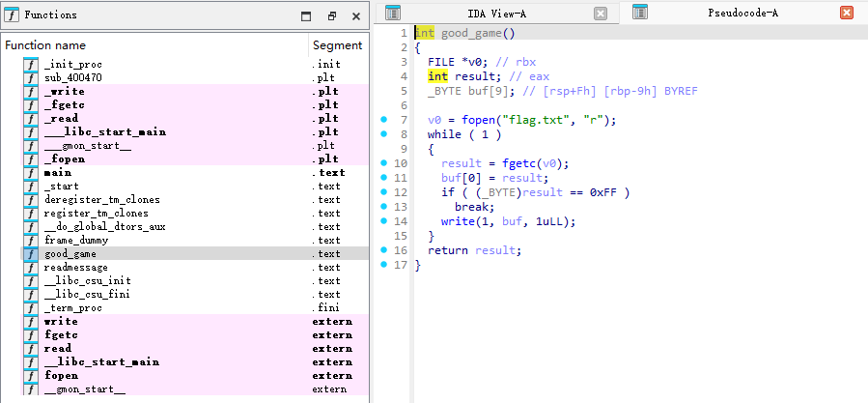This screenshot has height=403, width=868.
Task: Click function icon next to good_game
Action: [30, 254]
